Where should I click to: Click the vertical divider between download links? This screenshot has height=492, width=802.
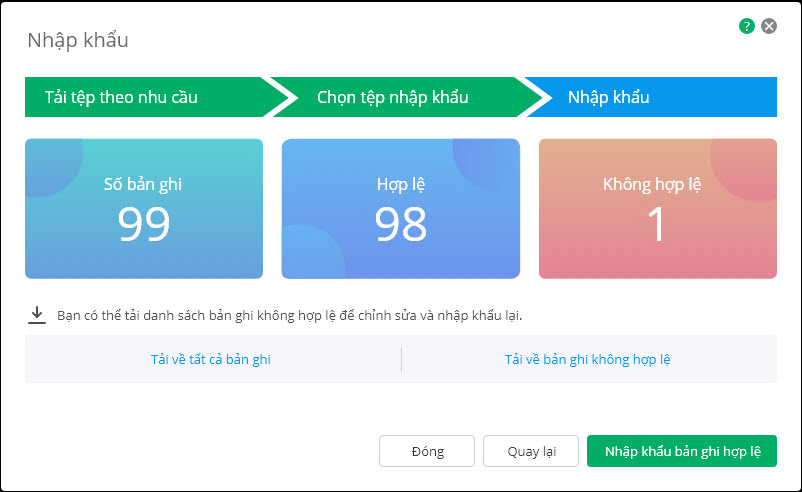click(x=401, y=359)
